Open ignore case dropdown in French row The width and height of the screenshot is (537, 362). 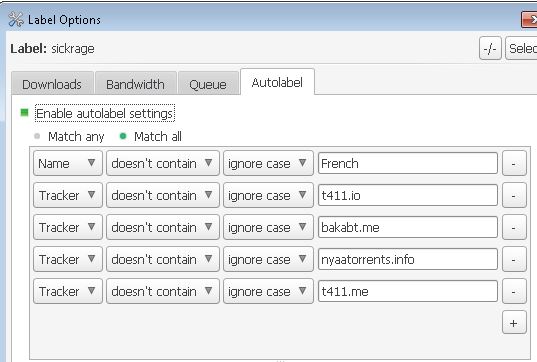click(268, 163)
